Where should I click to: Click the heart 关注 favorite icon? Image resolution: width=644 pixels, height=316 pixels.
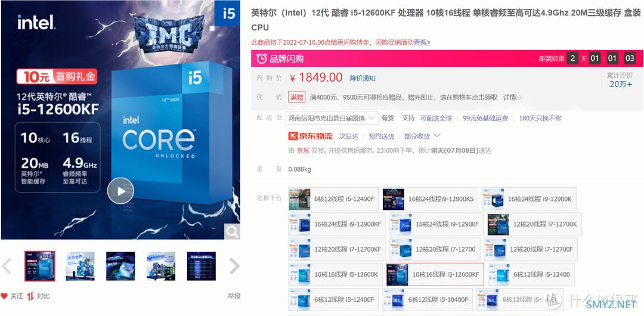click(5, 296)
